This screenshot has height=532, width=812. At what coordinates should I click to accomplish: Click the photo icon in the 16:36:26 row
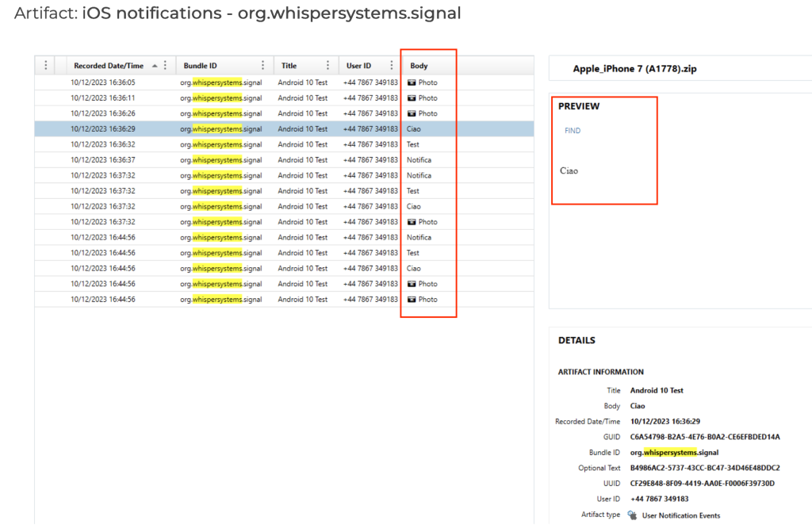tap(411, 113)
